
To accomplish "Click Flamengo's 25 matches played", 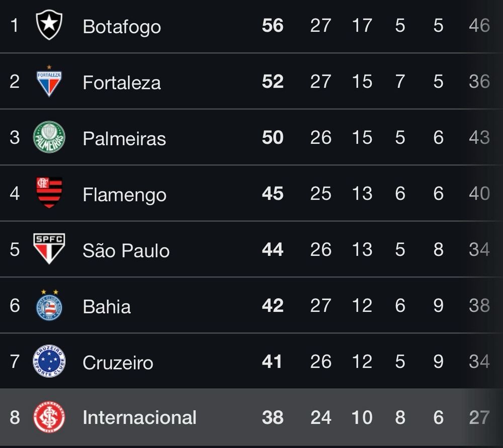I will point(321,194).
